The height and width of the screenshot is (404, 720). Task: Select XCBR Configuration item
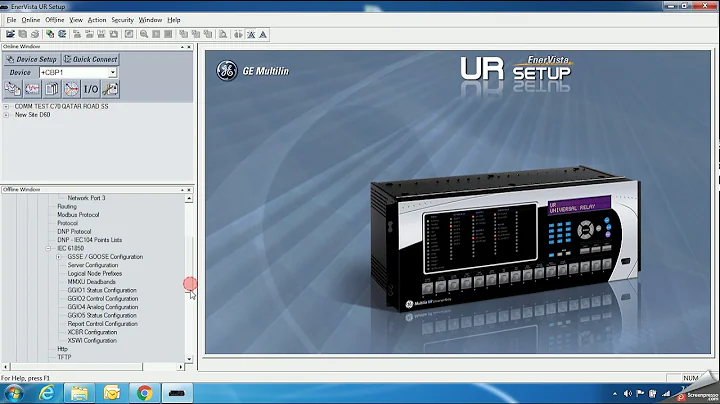(x=92, y=332)
